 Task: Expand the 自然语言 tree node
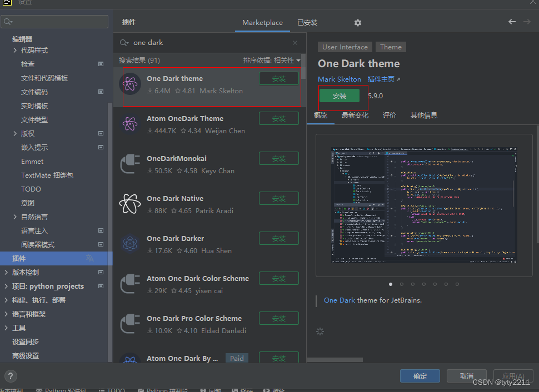pos(15,217)
